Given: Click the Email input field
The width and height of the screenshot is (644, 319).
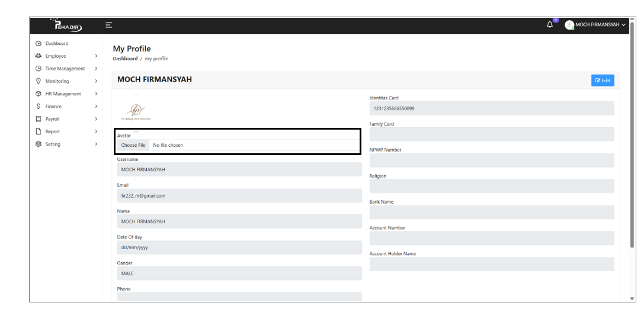Looking at the screenshot, I should click(x=239, y=196).
